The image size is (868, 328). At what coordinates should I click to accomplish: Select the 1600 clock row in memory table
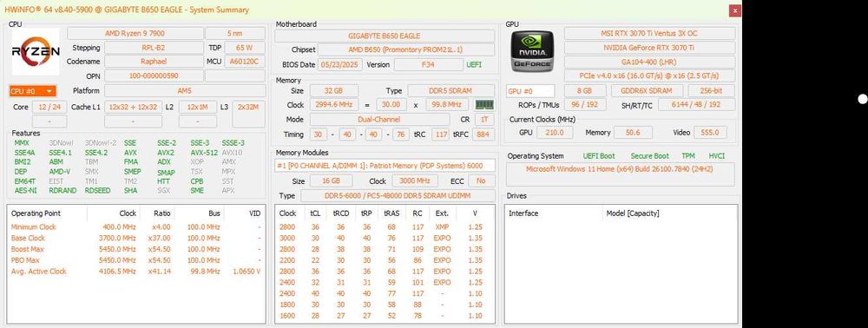coord(385,315)
